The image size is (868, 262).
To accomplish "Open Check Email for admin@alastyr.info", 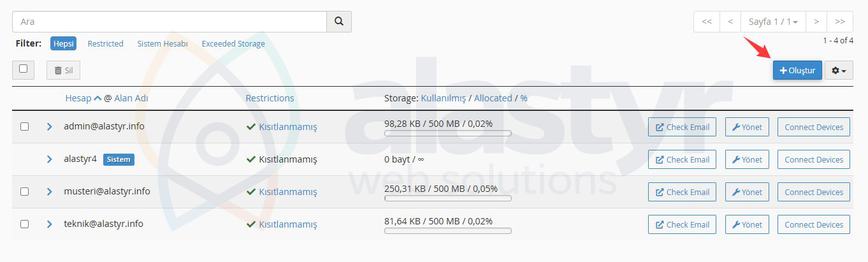I will [x=682, y=127].
